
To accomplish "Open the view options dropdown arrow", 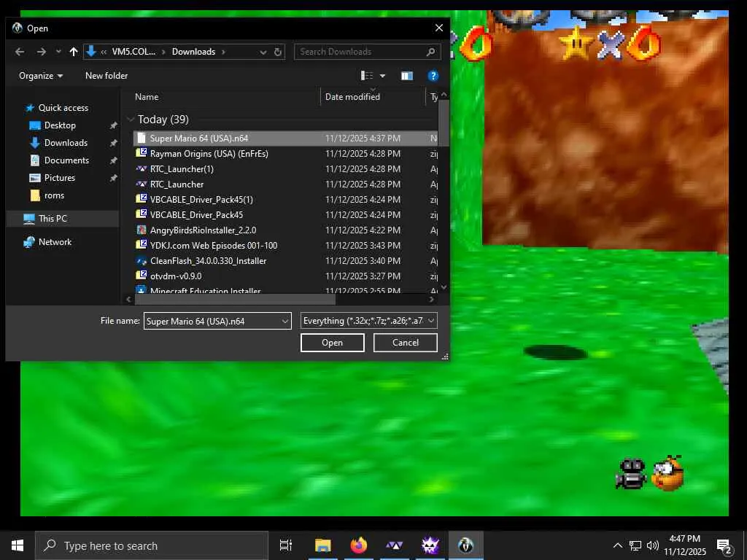I will point(382,76).
